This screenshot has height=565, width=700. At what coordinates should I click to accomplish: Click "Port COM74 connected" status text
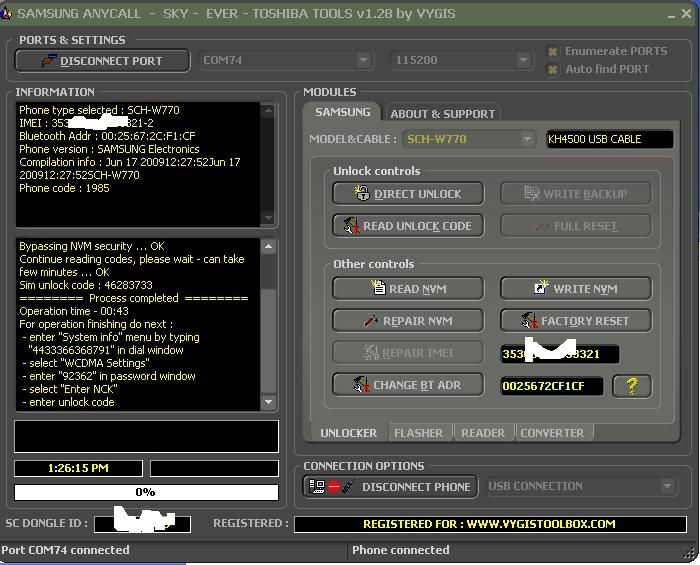[65, 550]
